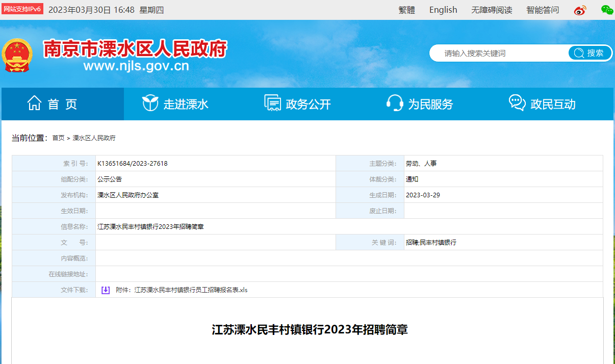Switch site language to English
The width and height of the screenshot is (615, 364).
point(443,10)
